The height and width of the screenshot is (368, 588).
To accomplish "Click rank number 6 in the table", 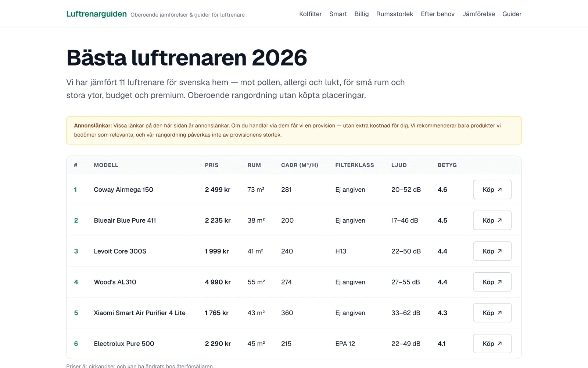I will tap(76, 344).
